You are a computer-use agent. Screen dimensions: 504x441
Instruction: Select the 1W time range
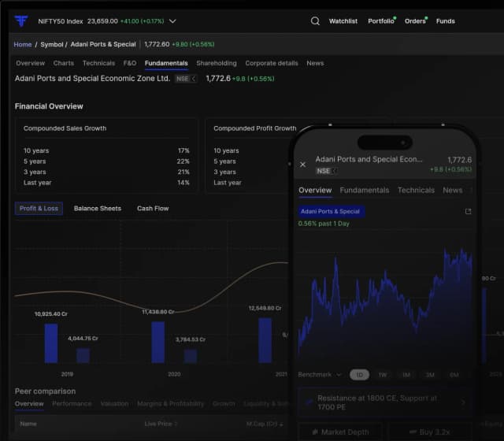[383, 375]
